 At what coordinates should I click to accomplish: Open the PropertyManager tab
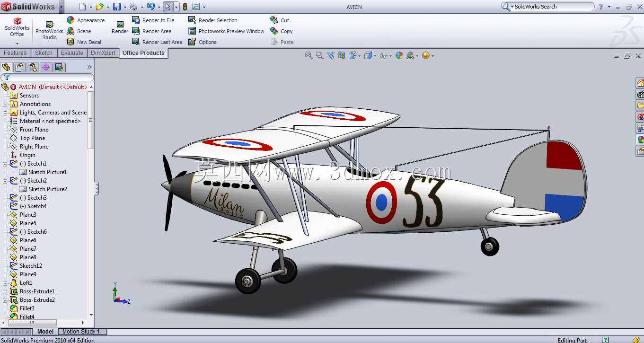click(x=19, y=67)
